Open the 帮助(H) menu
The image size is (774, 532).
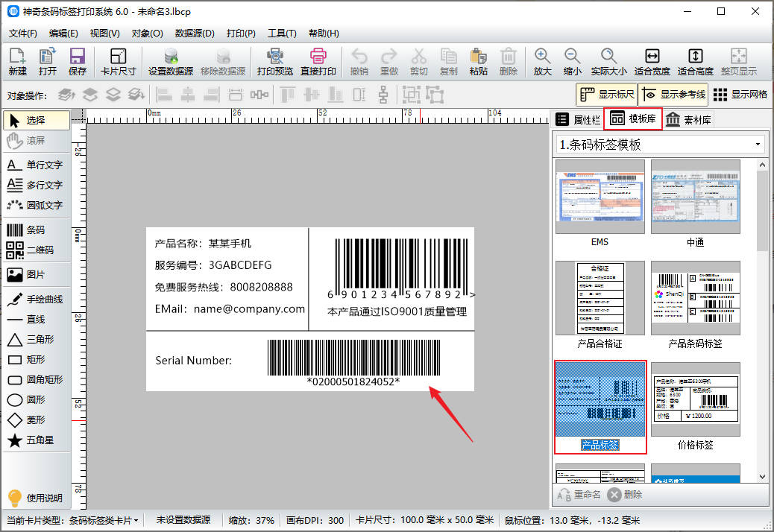[324, 34]
